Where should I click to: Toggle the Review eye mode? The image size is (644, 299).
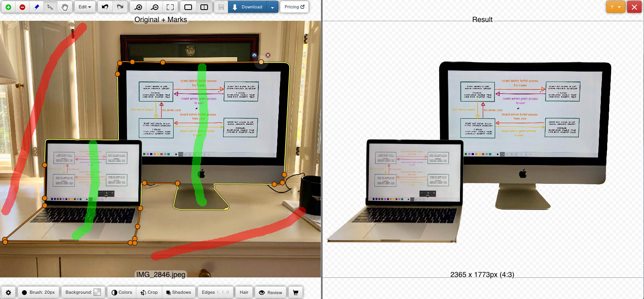[270, 292]
